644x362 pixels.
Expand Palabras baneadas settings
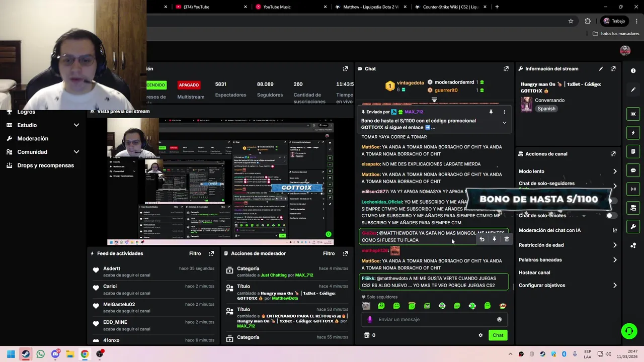tap(615, 260)
